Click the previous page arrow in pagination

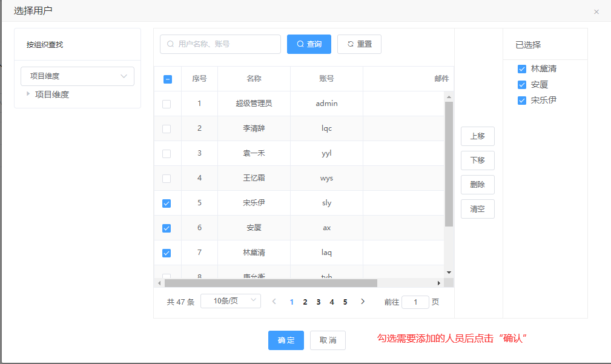pos(274,302)
